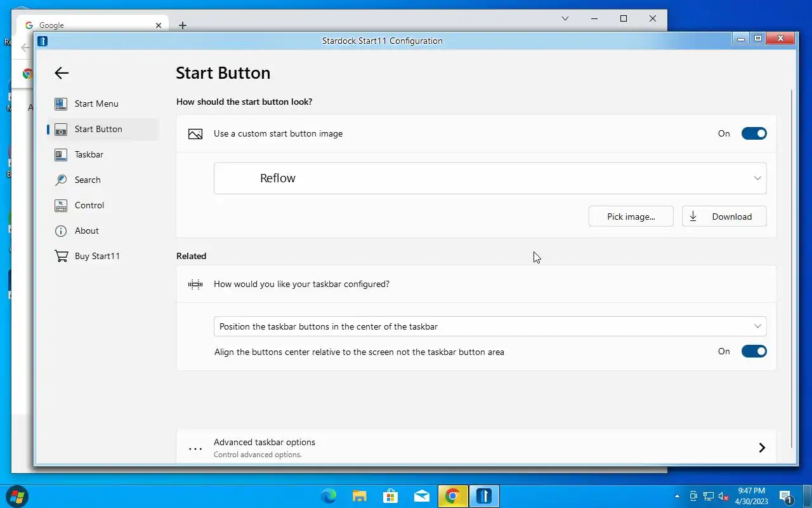Toggle align buttons center relative to screen
This screenshot has height=508, width=812.
(754, 352)
